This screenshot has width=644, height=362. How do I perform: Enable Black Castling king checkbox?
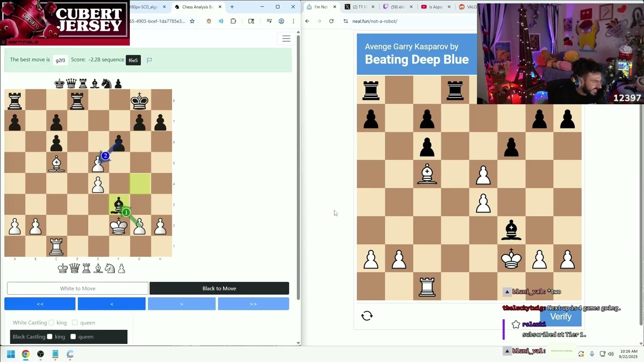point(50,337)
